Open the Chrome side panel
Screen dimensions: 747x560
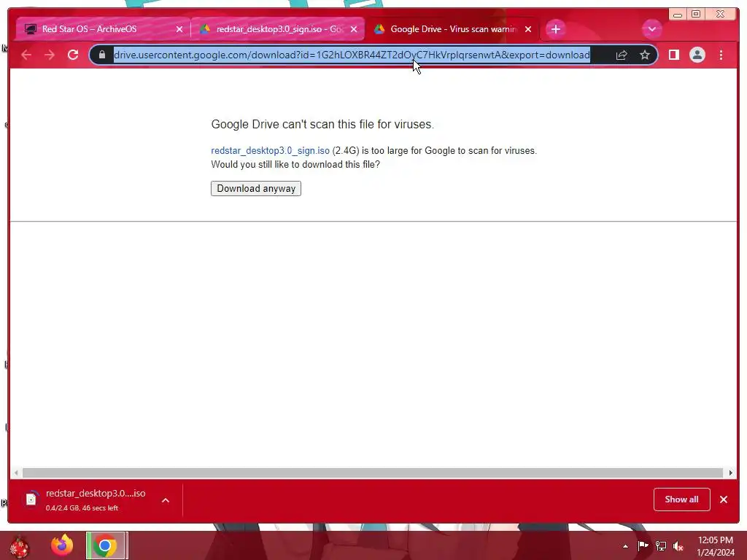tap(673, 55)
